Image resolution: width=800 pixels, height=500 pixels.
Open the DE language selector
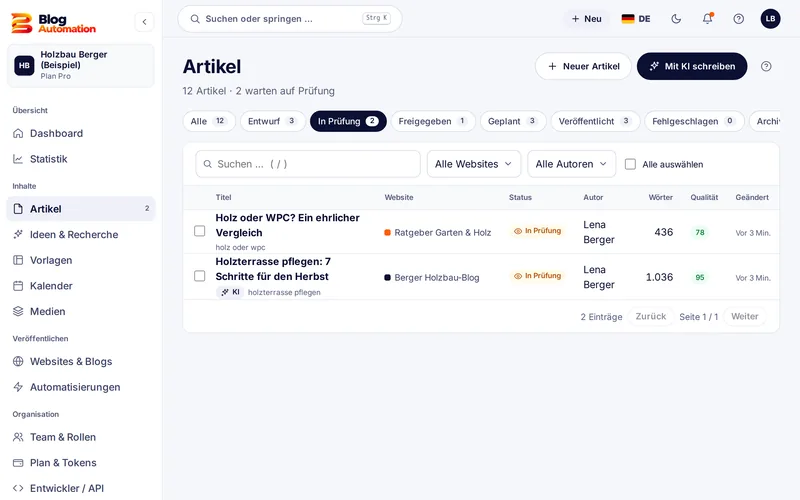pos(636,19)
